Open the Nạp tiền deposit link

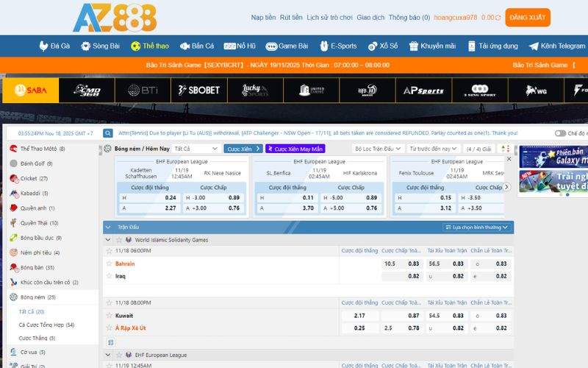tap(263, 17)
